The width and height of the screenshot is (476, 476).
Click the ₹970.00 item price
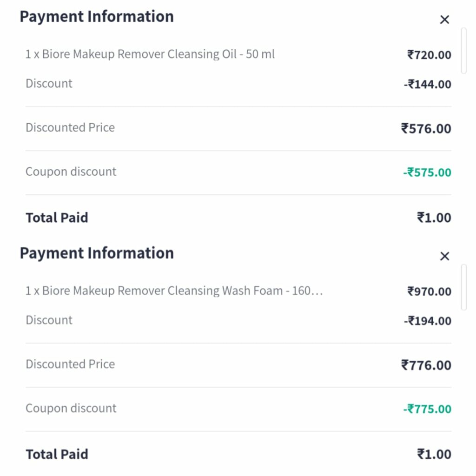429,291
